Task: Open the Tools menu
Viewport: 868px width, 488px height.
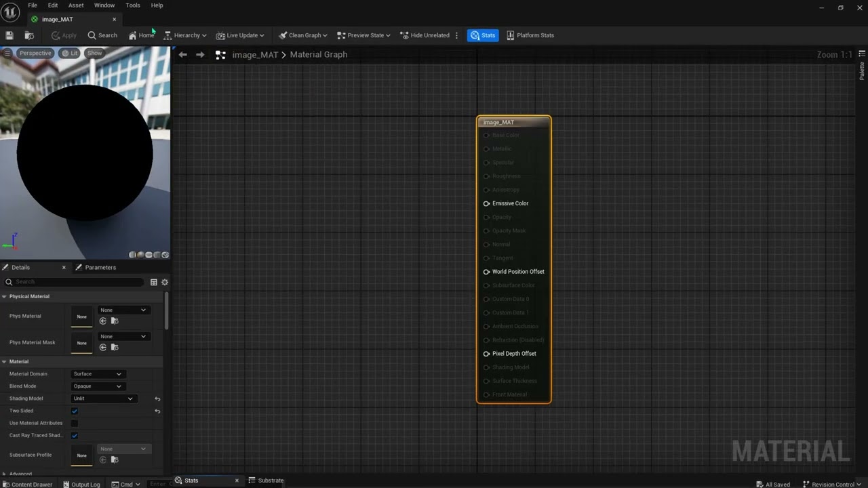Action: (x=133, y=5)
